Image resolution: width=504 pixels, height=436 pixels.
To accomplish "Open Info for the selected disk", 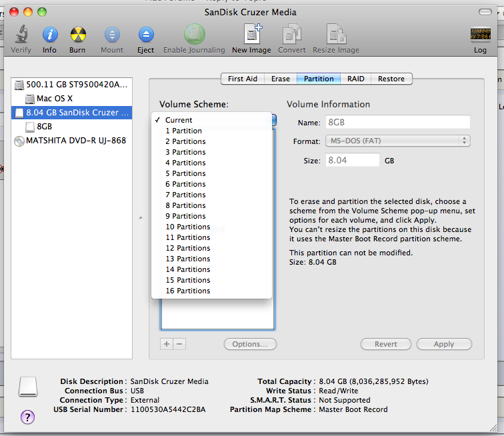I will 50,35.
